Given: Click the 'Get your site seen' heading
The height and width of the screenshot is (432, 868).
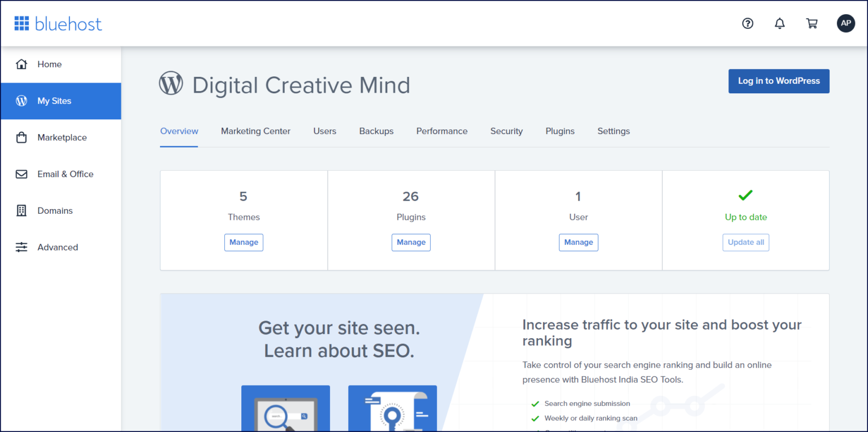Looking at the screenshot, I should pyautogui.click(x=339, y=339).
